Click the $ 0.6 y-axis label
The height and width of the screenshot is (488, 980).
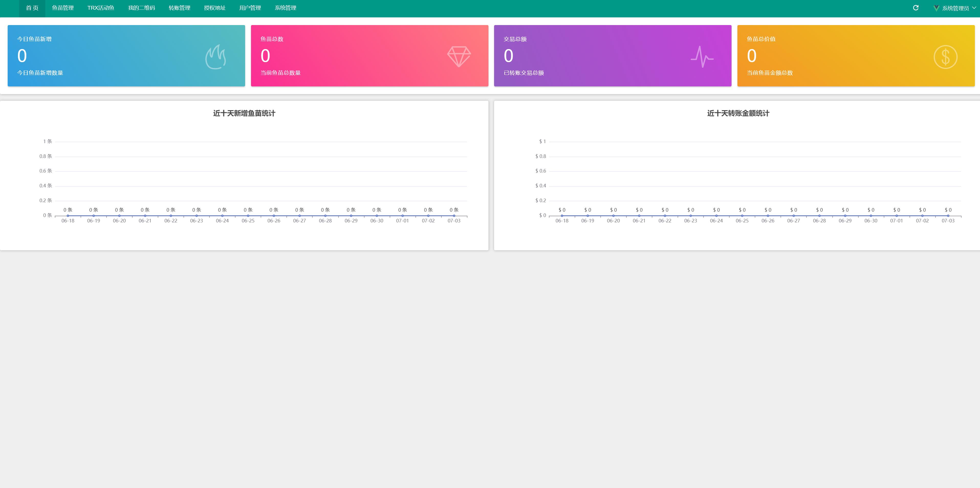tap(541, 171)
